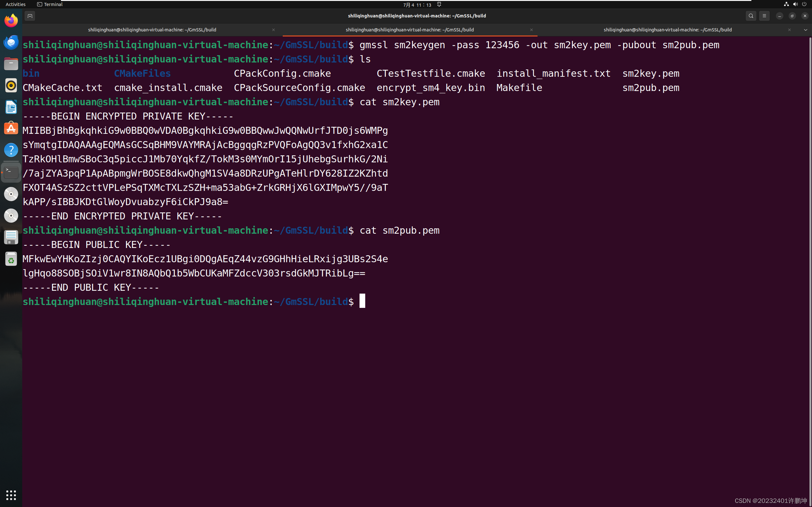Click BEGIN ENCRYPTED PRIVATE KEY line
The image size is (812, 507).
(128, 116)
